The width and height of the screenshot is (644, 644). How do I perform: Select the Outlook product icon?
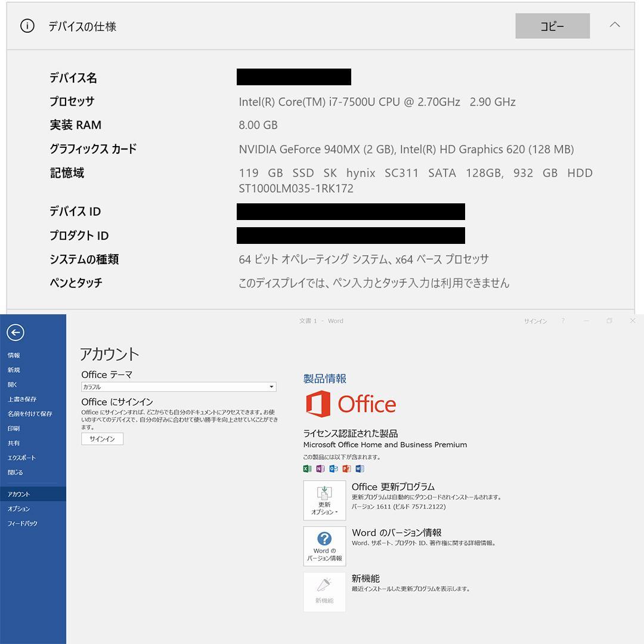(333, 469)
